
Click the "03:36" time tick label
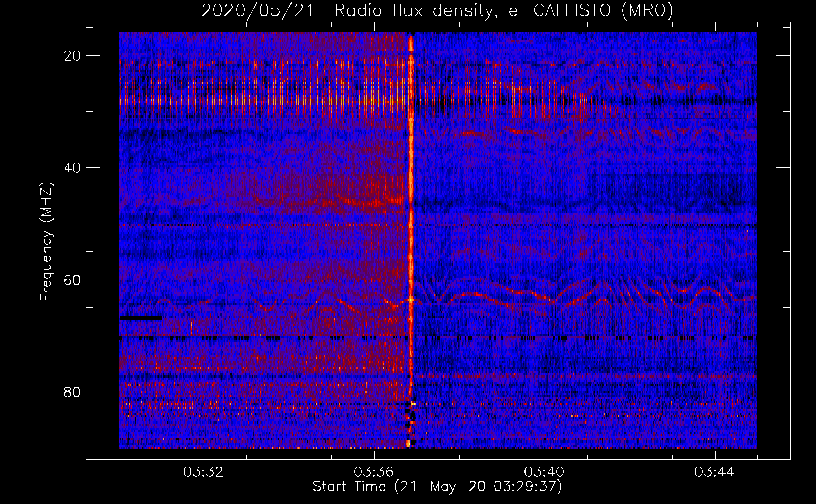(x=374, y=473)
